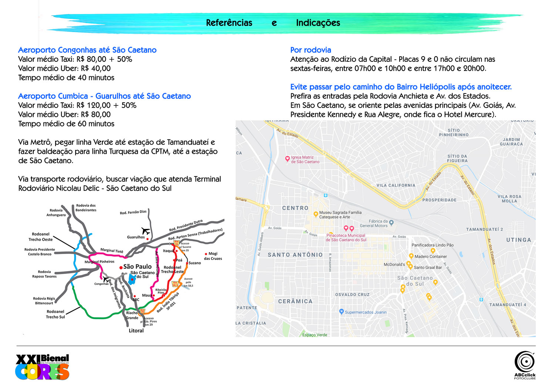
Task: Click the Panificadora Lindo Pão pin
Action: point(433,251)
